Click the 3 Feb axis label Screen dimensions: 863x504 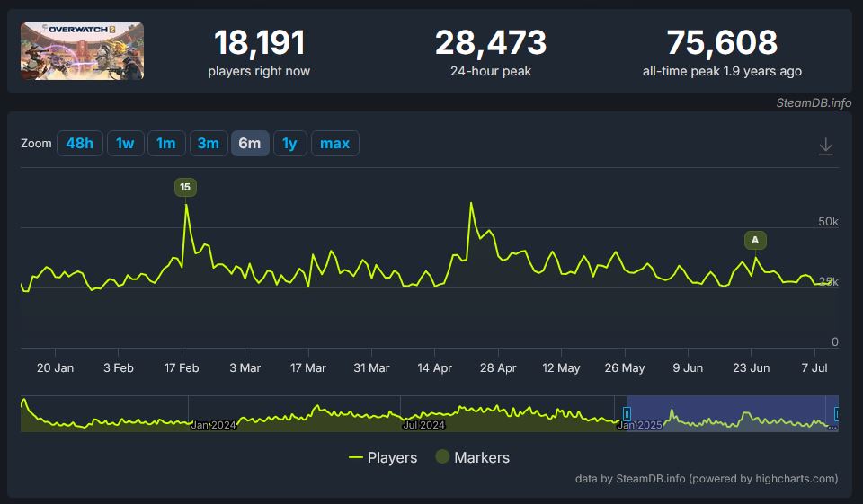coord(119,368)
